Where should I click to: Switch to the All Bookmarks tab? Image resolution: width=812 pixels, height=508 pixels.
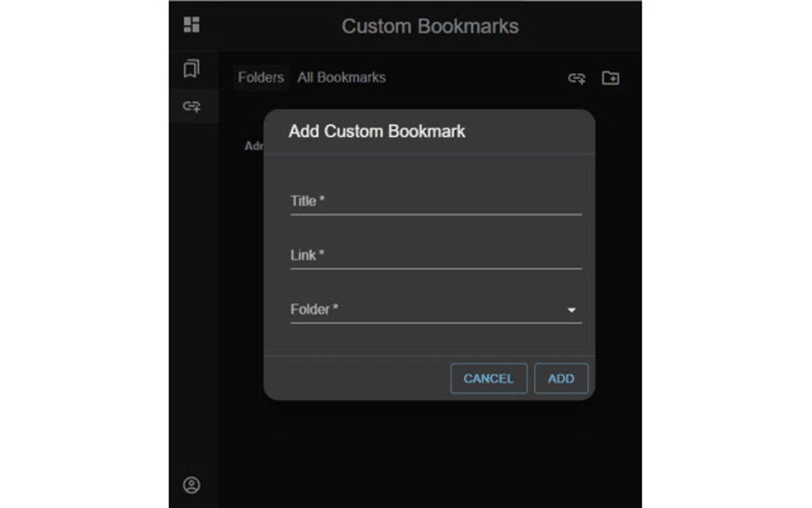[342, 77]
